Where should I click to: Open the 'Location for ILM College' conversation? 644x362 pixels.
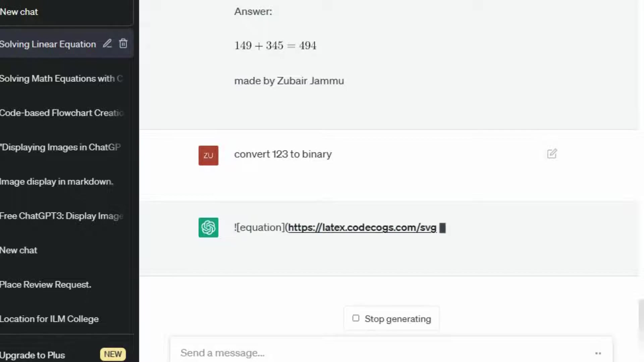click(49, 319)
